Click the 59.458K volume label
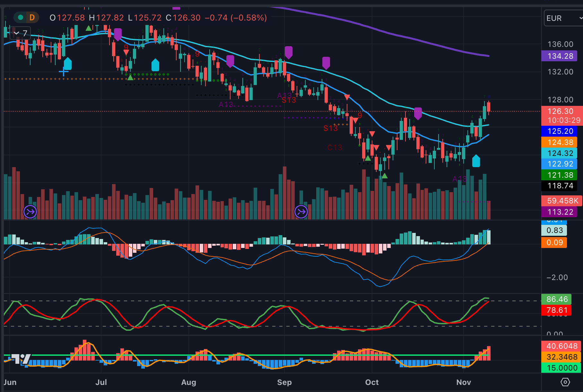 (x=561, y=201)
